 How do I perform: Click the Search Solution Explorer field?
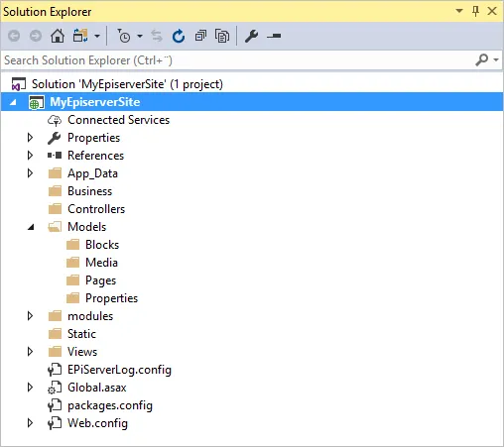(238, 60)
